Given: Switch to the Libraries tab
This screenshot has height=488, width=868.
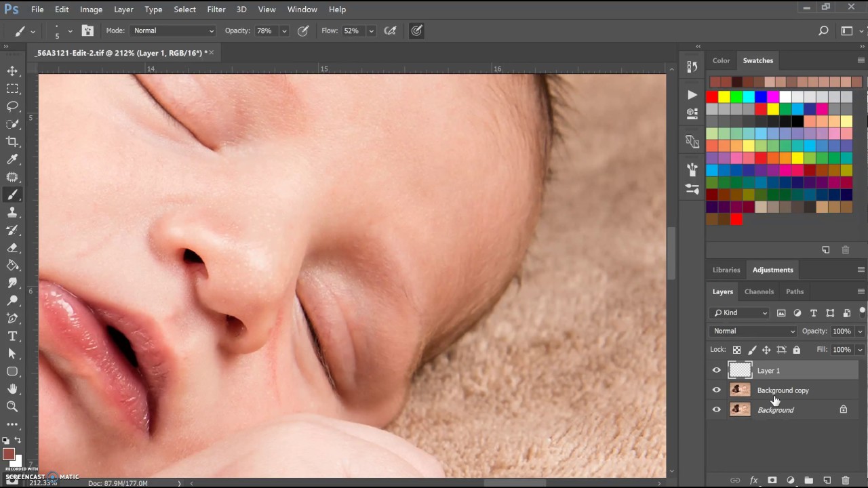Looking at the screenshot, I should (x=726, y=270).
